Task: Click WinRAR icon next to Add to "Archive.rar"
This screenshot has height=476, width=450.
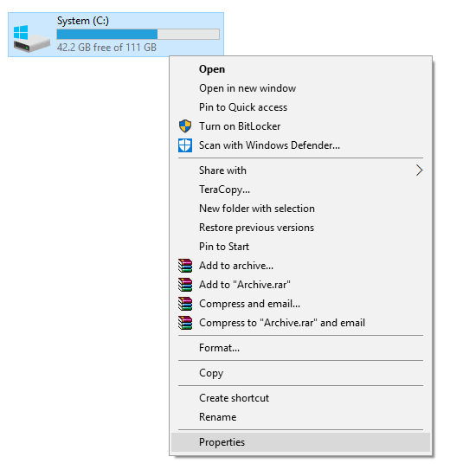Action: coord(185,285)
